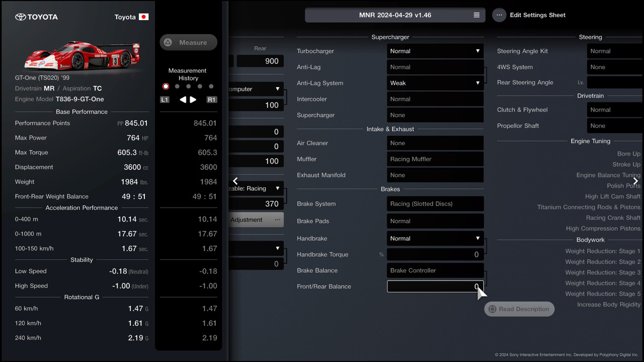Select the second measurement history dot
Screen dimensions: 644x362
[177, 86]
